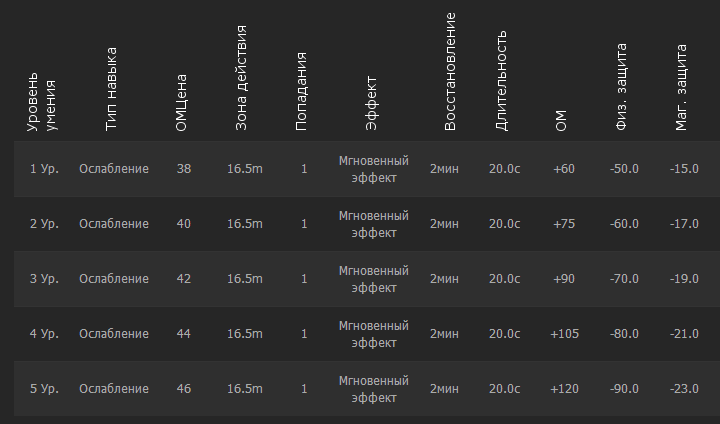Click the "Тип навыка" column header
This screenshot has width=720, height=424.
pos(111,88)
